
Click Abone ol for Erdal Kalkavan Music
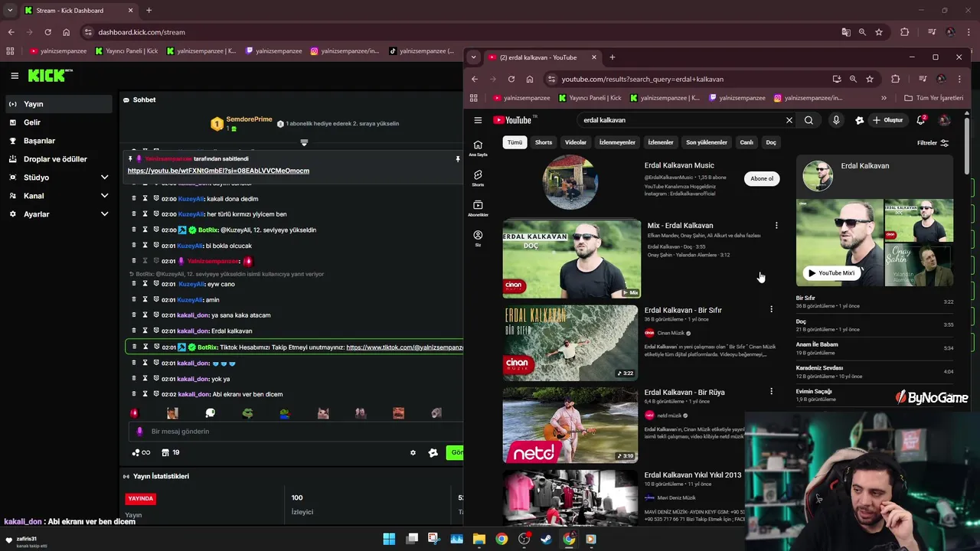coord(762,178)
